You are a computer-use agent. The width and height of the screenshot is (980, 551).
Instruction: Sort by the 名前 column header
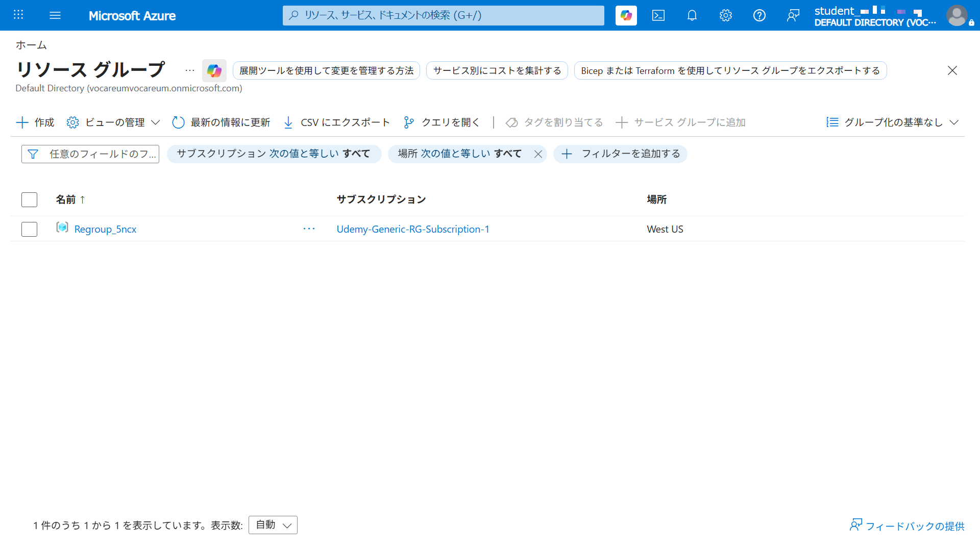(70, 199)
